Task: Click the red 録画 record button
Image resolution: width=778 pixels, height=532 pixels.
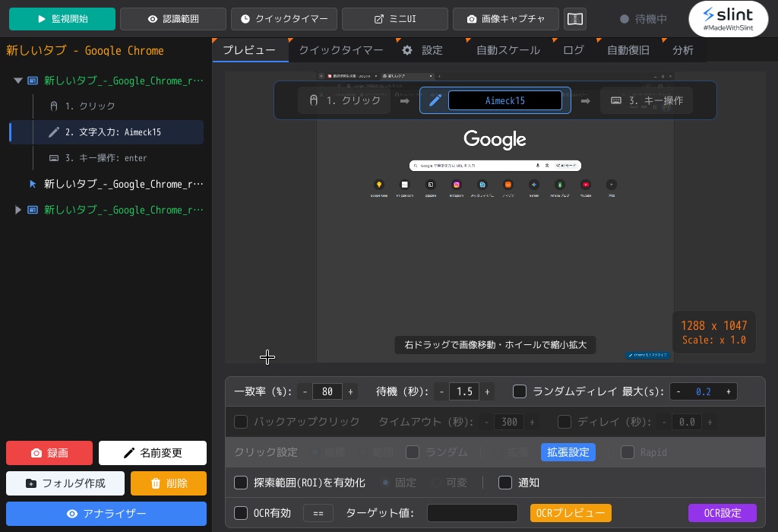Action: point(49,453)
